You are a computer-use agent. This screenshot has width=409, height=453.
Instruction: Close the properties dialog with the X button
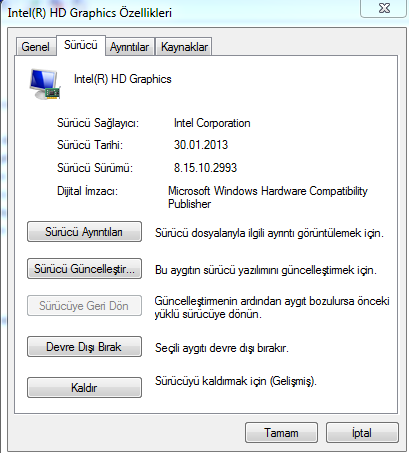click(384, 8)
